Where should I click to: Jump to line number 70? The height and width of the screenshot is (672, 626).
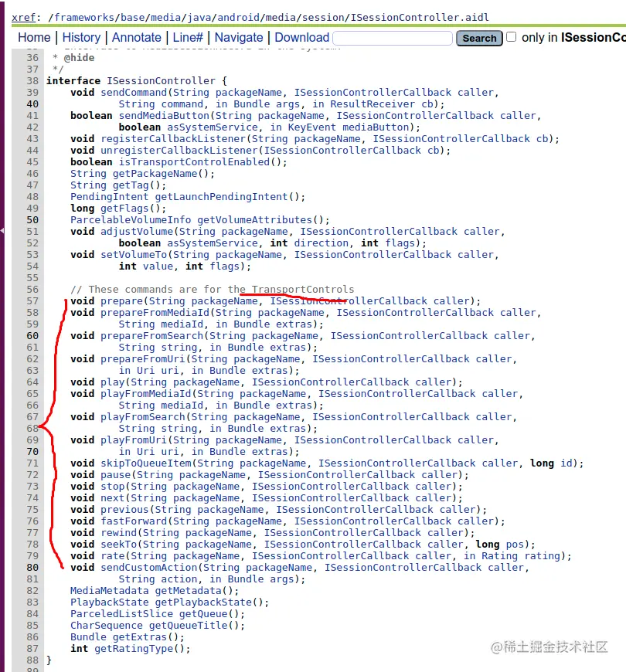[x=32, y=451]
